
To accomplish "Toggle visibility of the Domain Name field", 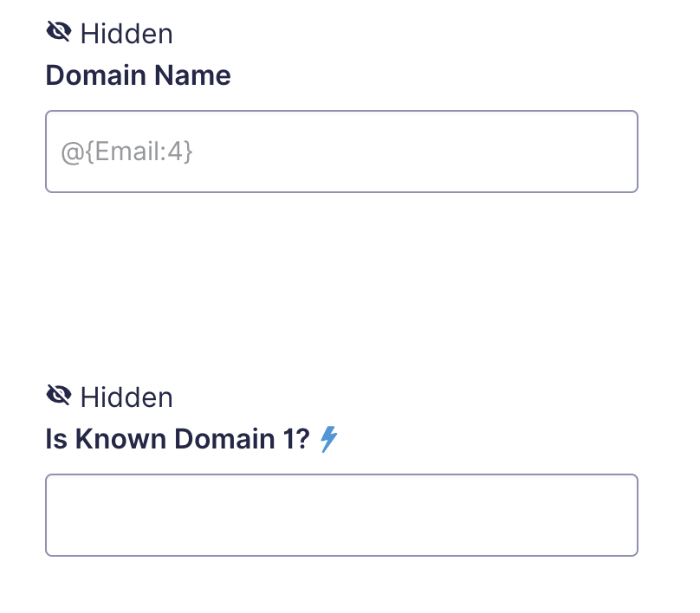I will coord(59,32).
